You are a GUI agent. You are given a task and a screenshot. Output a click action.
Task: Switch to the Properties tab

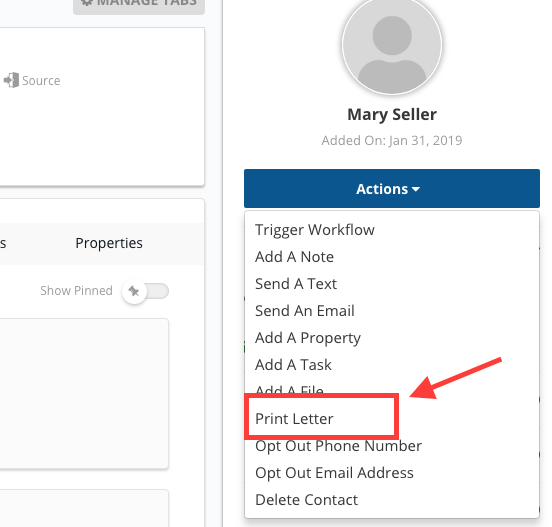point(109,243)
